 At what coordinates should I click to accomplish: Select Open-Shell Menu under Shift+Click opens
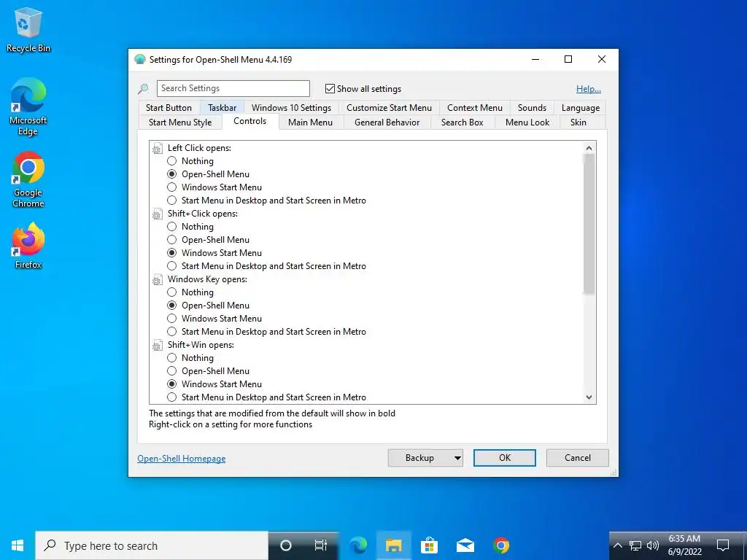[172, 239]
